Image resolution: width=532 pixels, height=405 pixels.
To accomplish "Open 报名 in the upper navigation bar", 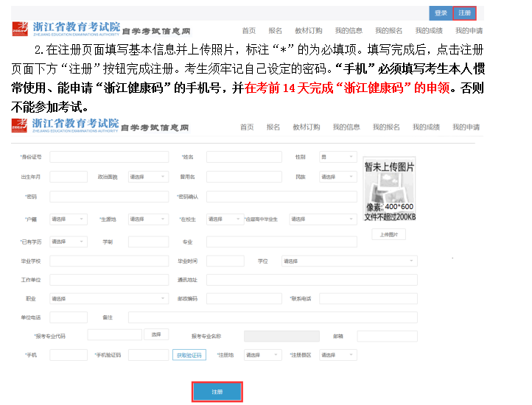I will [275, 31].
